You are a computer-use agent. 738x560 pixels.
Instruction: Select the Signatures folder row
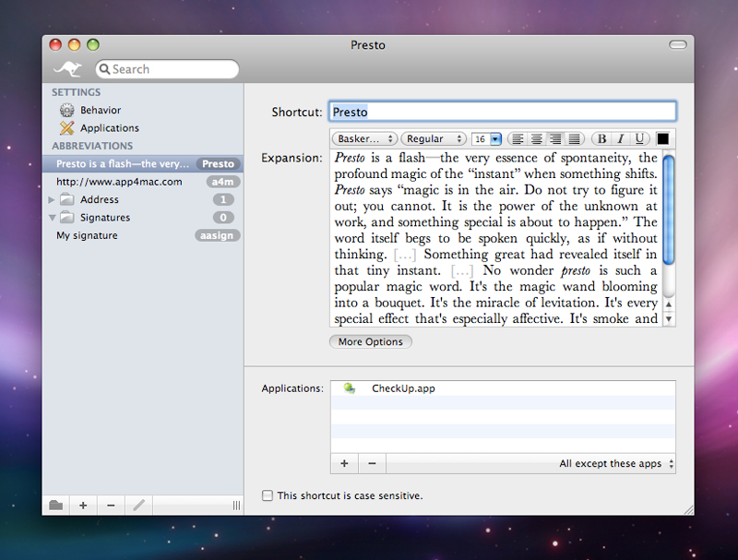(x=142, y=218)
